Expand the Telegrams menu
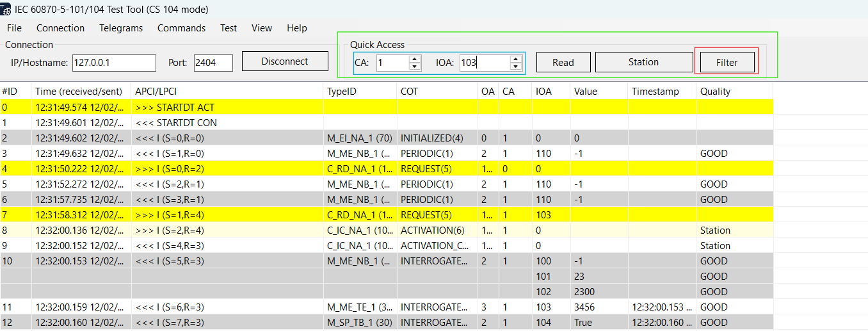The image size is (868, 331). coord(121,28)
